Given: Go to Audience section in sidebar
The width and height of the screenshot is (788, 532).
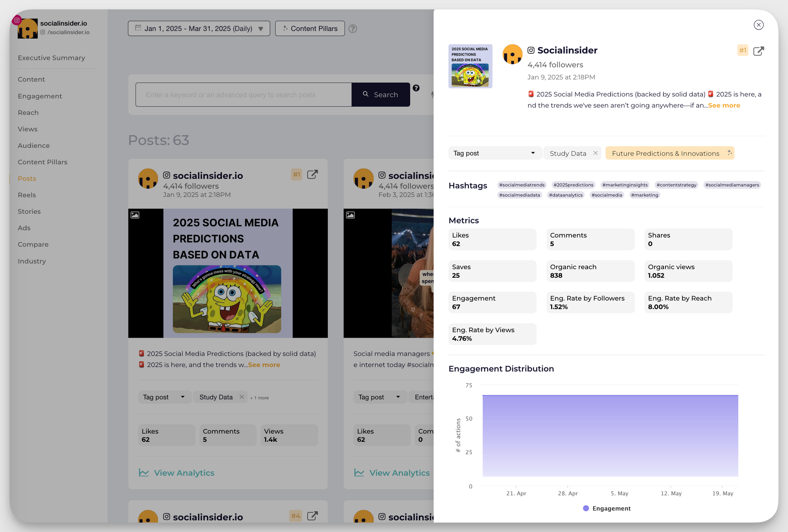Looking at the screenshot, I should (x=33, y=145).
